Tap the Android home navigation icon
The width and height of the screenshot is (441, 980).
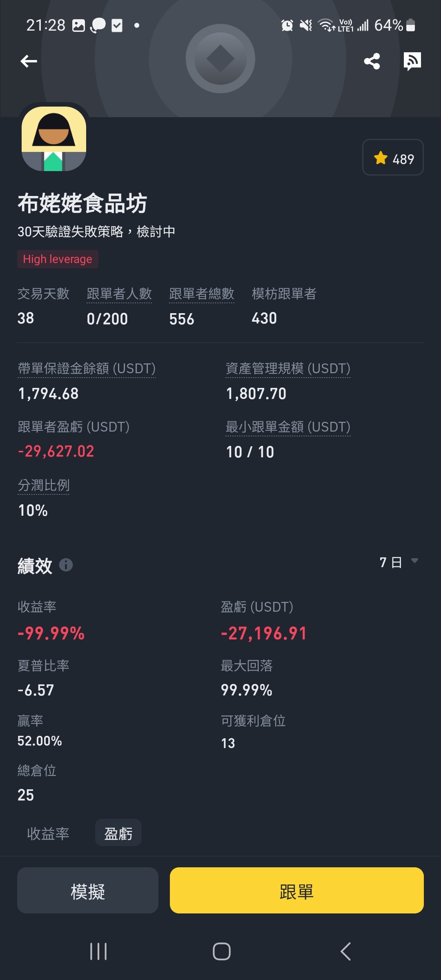coord(222,951)
